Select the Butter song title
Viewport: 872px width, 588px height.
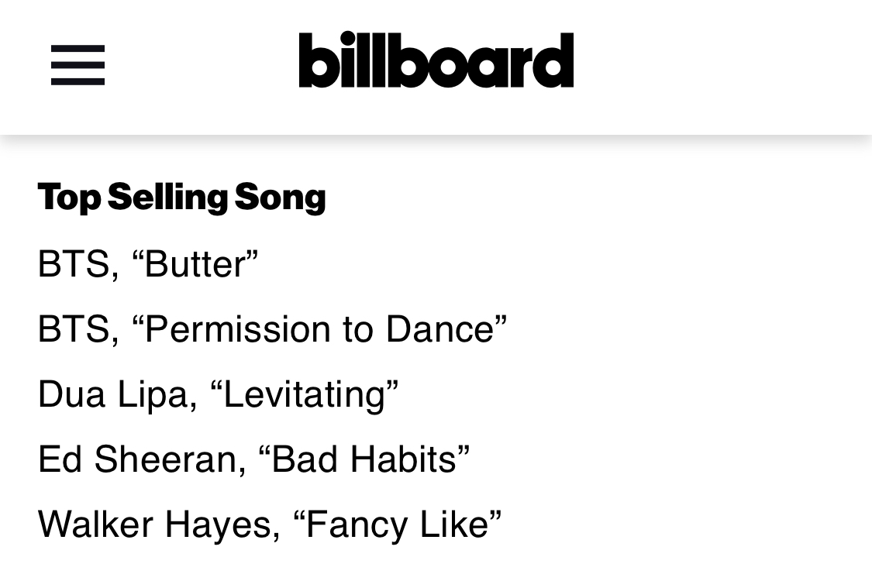click(195, 263)
